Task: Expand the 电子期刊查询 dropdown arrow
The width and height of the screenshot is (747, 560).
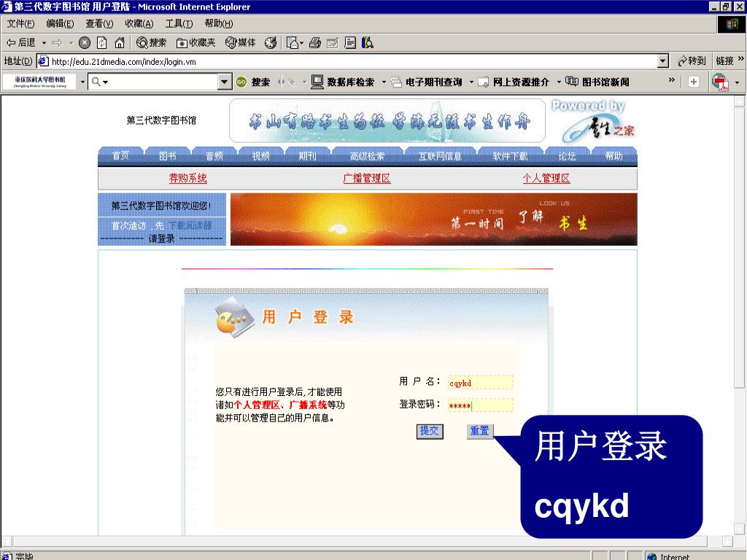Action: [472, 82]
